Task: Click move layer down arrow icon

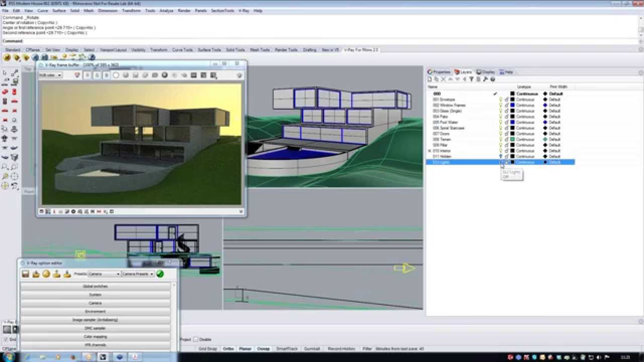Action: (x=457, y=79)
